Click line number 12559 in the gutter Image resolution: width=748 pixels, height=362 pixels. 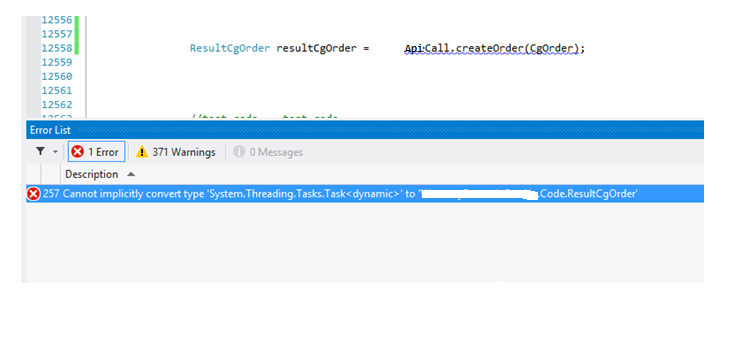tap(57, 62)
